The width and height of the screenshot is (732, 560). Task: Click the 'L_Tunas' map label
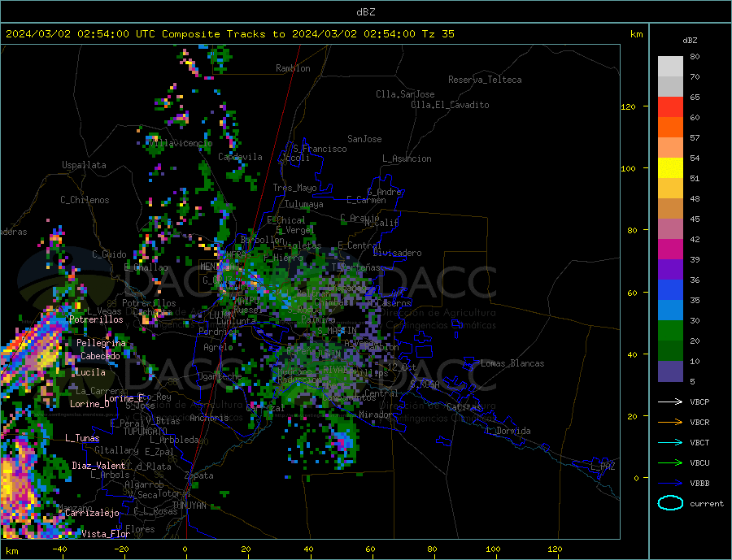[82, 438]
